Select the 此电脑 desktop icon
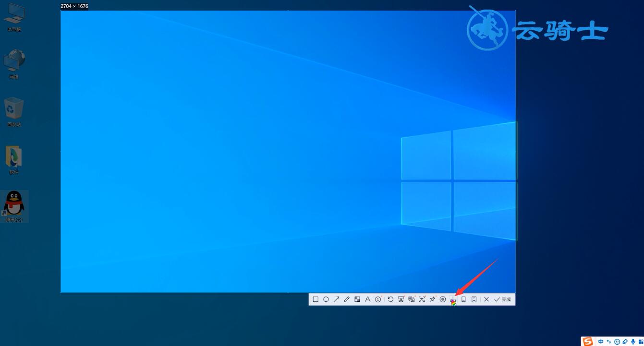 (14, 17)
